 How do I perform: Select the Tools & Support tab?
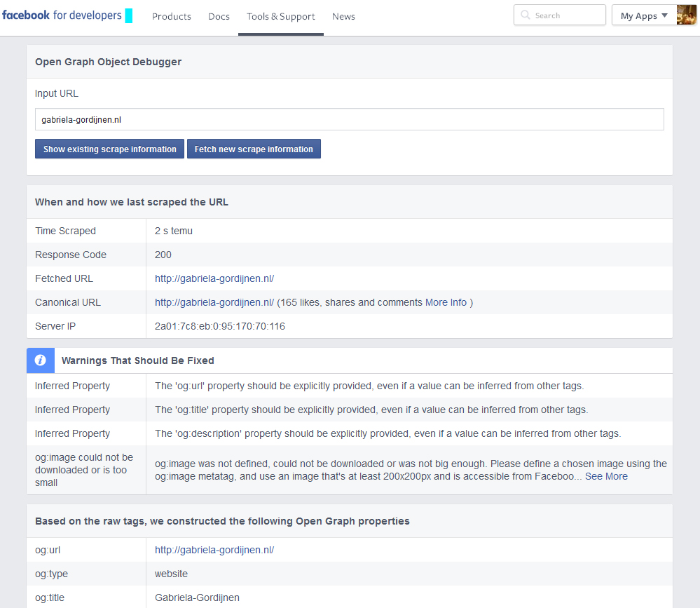click(281, 17)
